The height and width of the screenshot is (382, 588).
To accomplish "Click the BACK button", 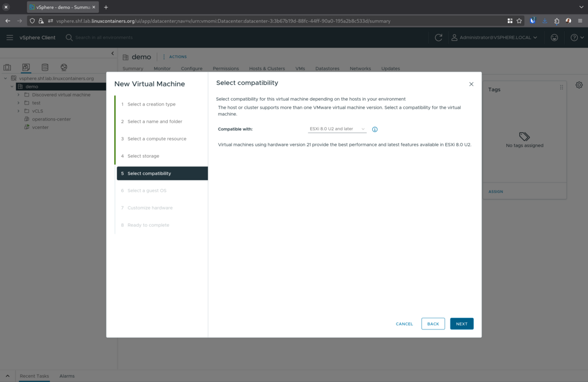I will coord(433,324).
